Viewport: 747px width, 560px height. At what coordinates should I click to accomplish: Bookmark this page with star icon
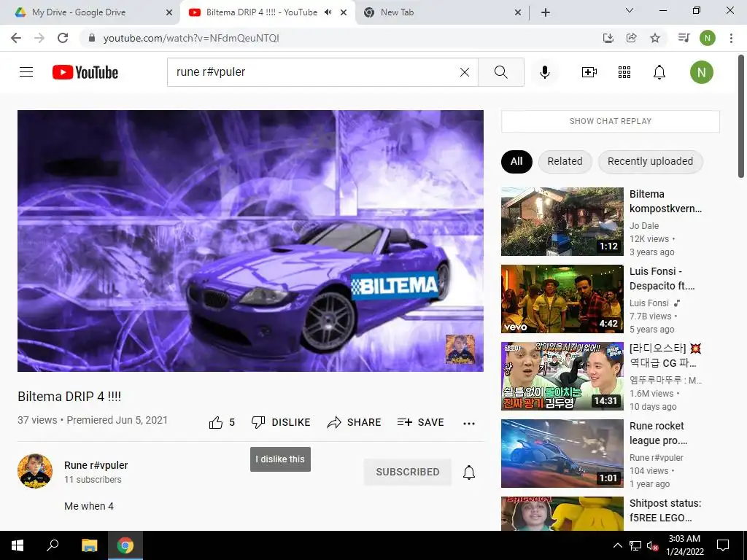click(655, 38)
